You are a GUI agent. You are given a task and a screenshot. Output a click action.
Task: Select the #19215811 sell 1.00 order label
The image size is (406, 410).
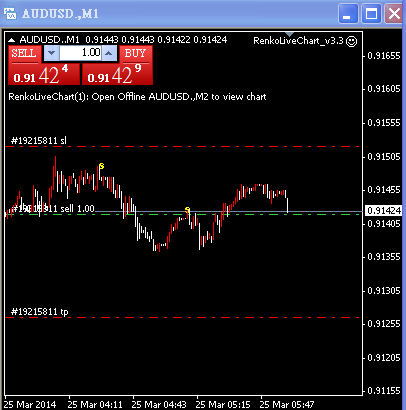point(53,209)
